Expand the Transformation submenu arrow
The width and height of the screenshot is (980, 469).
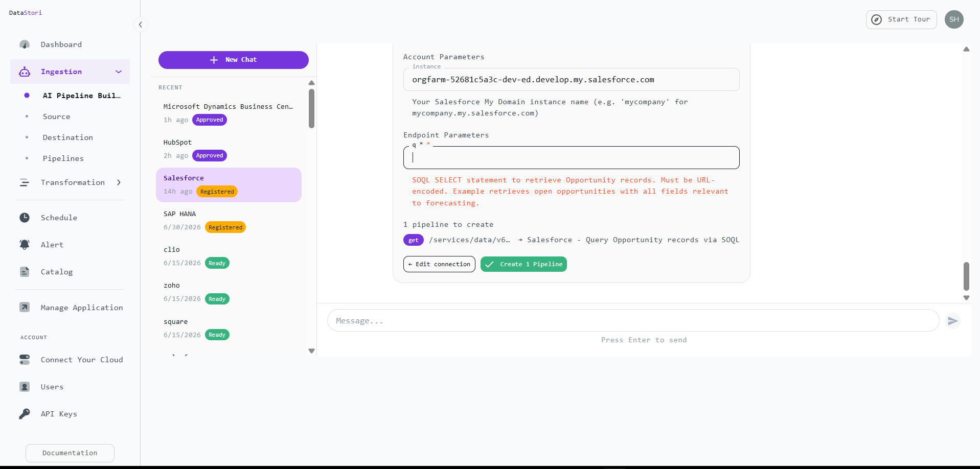pyautogui.click(x=119, y=182)
